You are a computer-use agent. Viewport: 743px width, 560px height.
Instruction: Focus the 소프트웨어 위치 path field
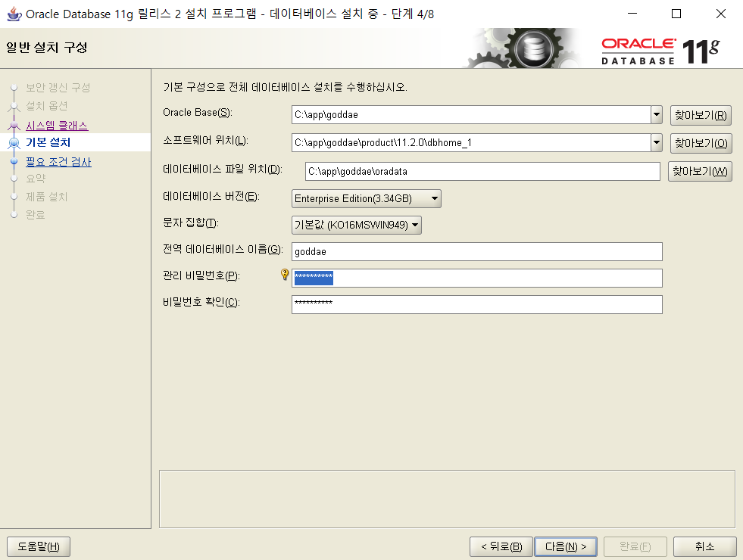471,142
